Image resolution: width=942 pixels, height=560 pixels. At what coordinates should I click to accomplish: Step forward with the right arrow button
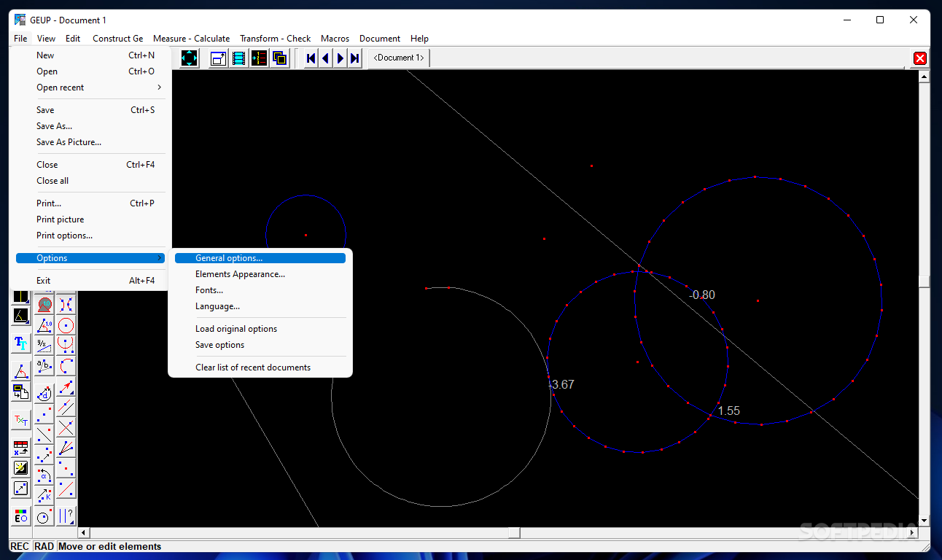(x=340, y=58)
